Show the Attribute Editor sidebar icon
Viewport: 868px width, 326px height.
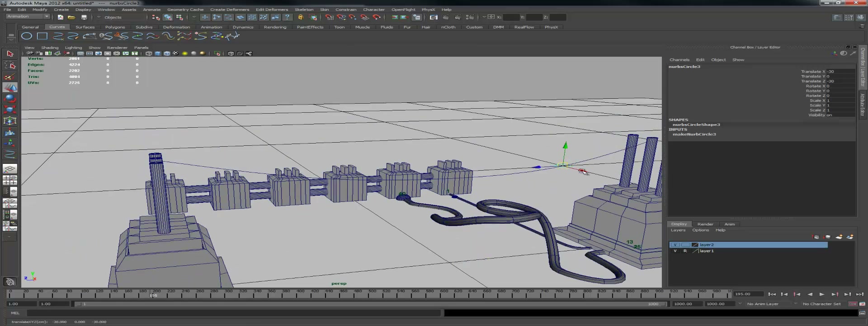tap(838, 17)
